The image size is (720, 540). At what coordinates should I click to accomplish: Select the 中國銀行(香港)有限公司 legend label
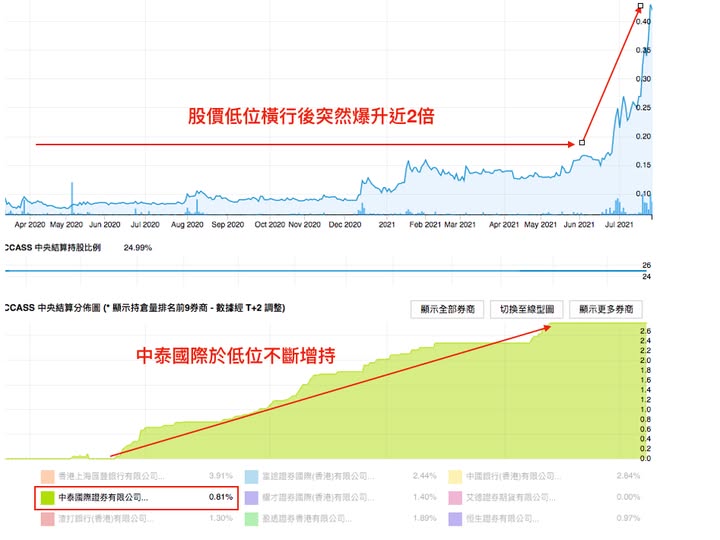514,476
